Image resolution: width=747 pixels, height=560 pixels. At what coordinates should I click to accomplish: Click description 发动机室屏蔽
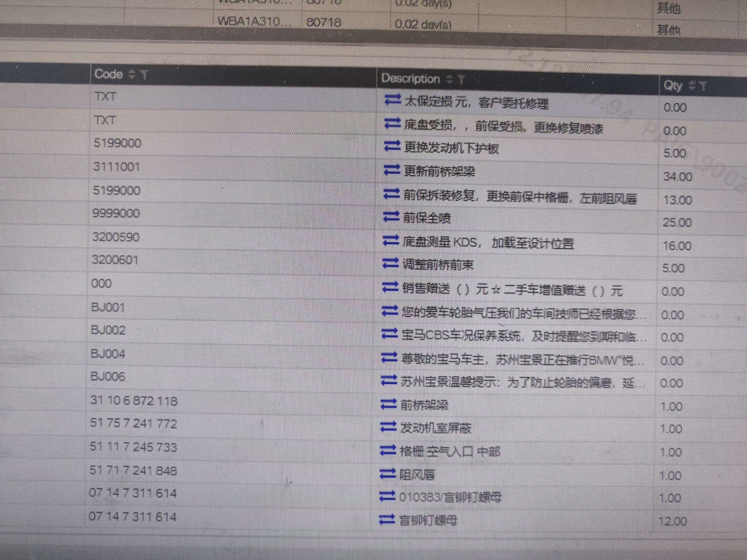[x=435, y=428]
